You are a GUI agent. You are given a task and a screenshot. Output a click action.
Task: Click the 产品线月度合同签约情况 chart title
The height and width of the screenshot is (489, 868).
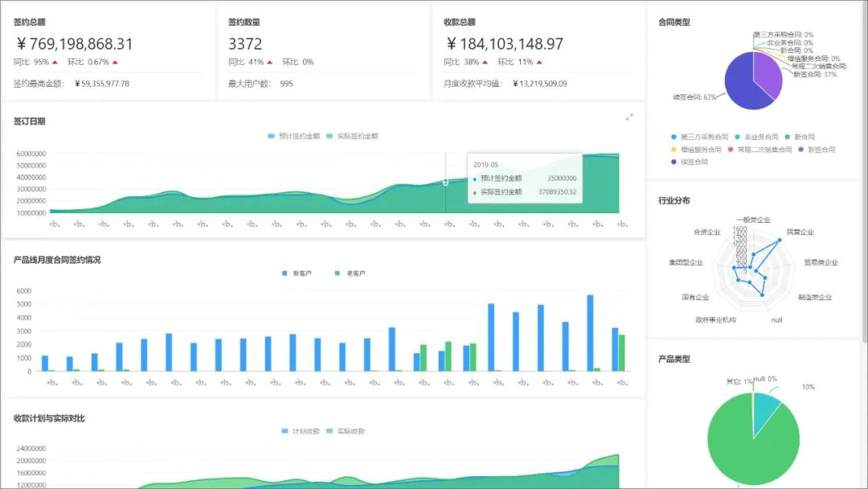point(57,260)
